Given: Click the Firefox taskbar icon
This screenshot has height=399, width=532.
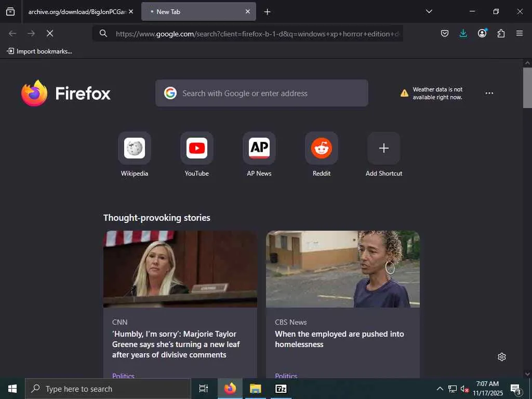Looking at the screenshot, I should coord(230,389).
